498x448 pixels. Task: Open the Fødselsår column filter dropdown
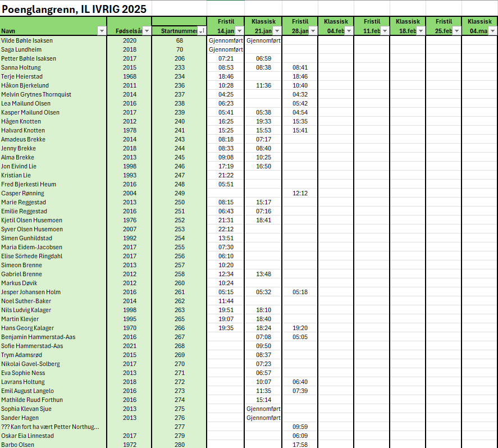click(147, 31)
